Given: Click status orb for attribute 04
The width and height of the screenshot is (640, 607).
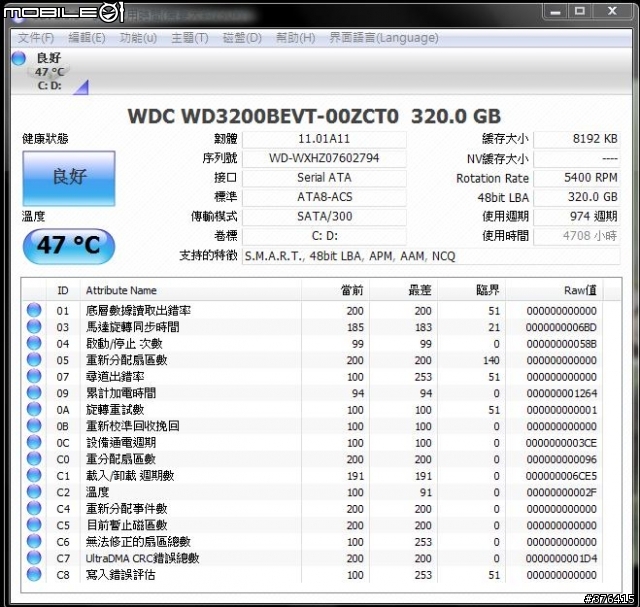Looking at the screenshot, I should (34, 343).
